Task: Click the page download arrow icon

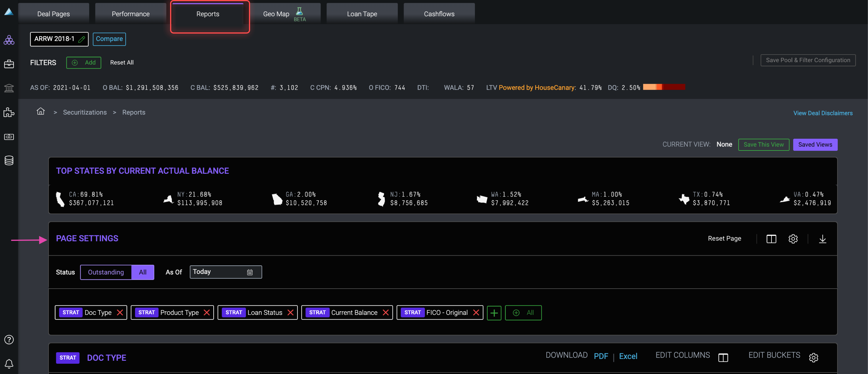Action: point(822,239)
